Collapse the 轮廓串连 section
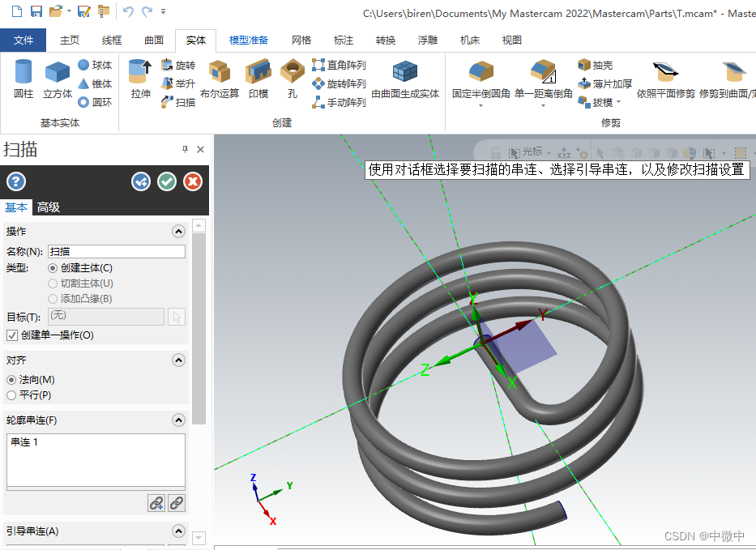Screen dimensions: 756x550 point(178,420)
